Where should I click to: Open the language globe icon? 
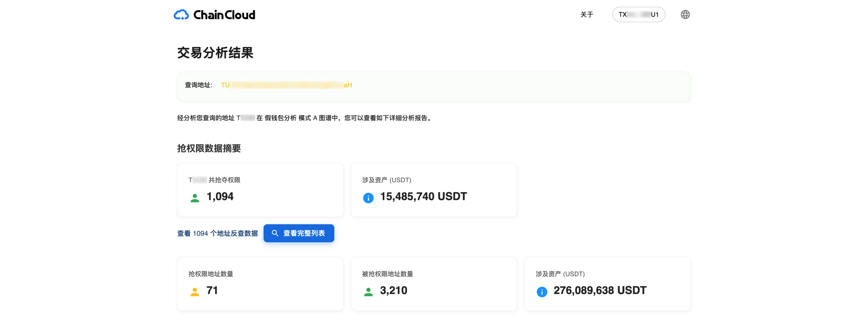click(685, 14)
